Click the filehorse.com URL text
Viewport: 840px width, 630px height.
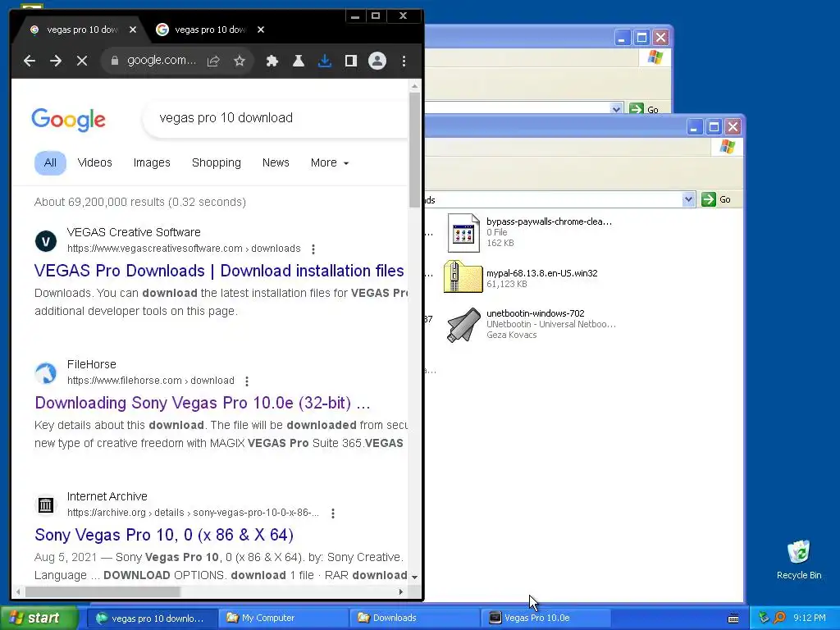[151, 381]
